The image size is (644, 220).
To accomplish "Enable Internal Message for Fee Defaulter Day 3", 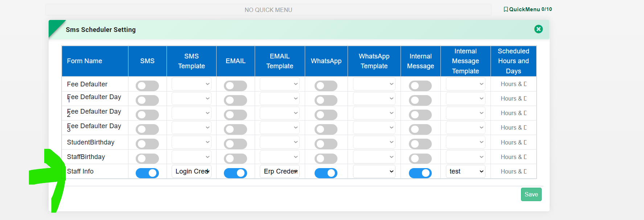I will [420, 129].
